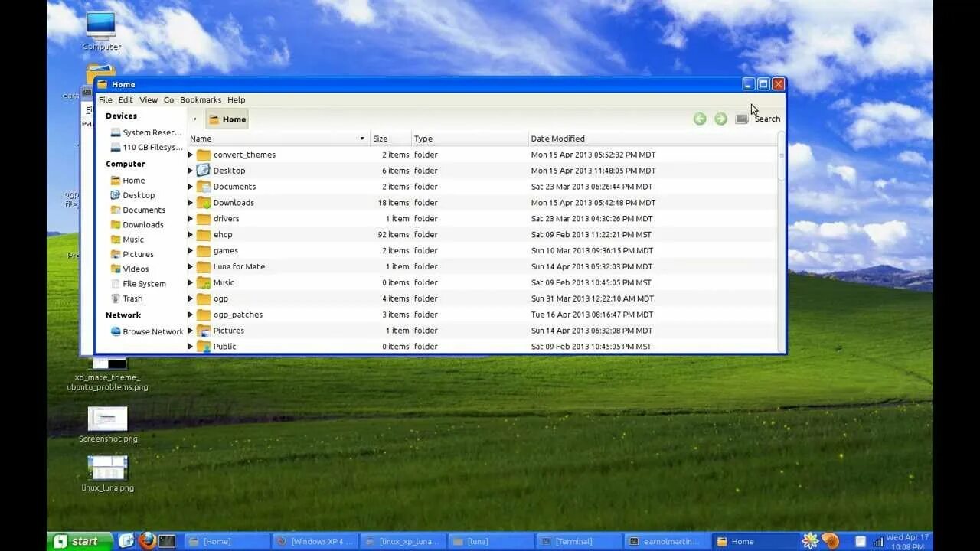Screen dimensions: 980x551
Task: Expand the Luna for Mate folder row
Action: pos(191,266)
